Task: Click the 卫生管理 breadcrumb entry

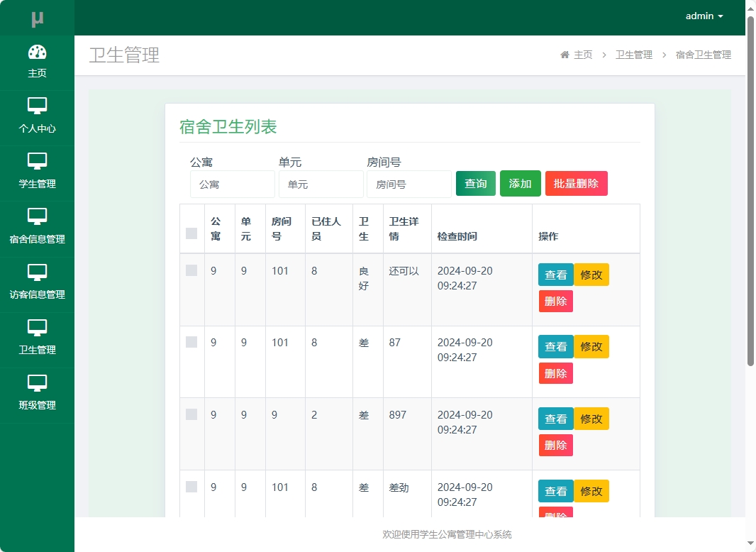Action: pos(633,54)
